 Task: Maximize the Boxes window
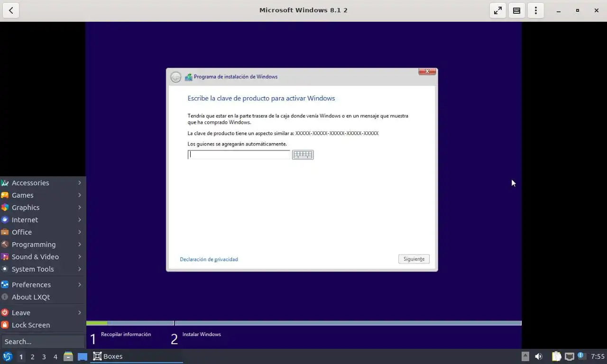pyautogui.click(x=578, y=10)
